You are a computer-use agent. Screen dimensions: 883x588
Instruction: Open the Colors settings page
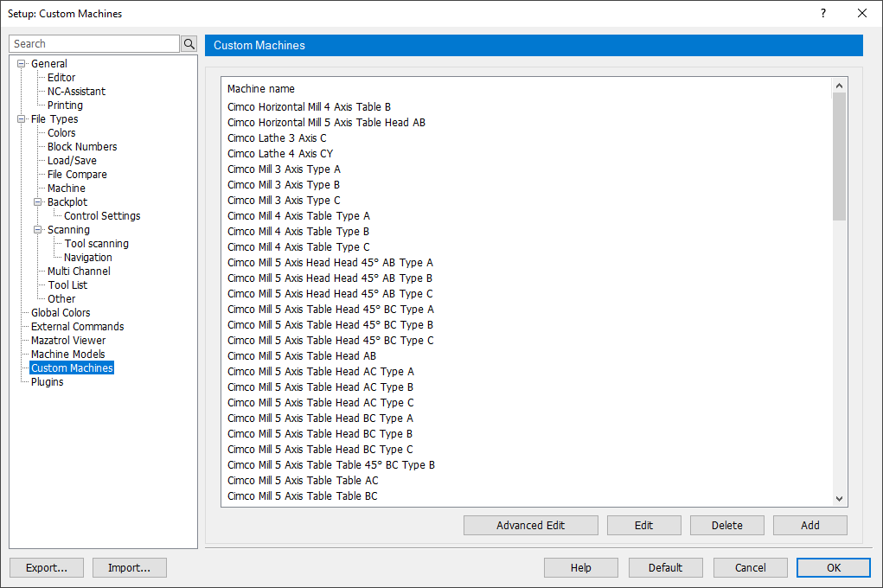pos(61,132)
